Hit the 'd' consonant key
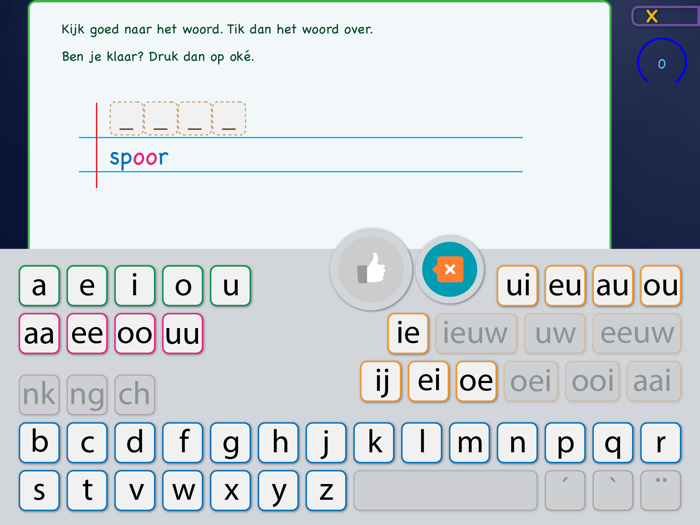 point(135,442)
